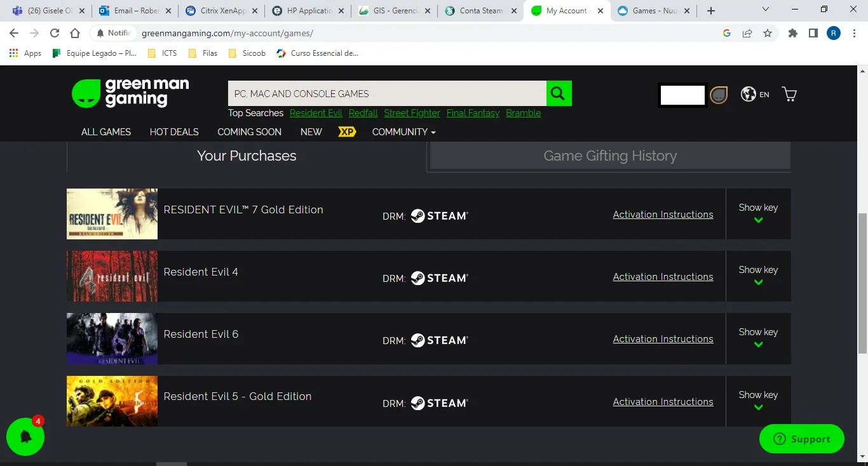Reload the page with the refresh icon
This screenshot has width=868, height=466.
[x=55, y=33]
